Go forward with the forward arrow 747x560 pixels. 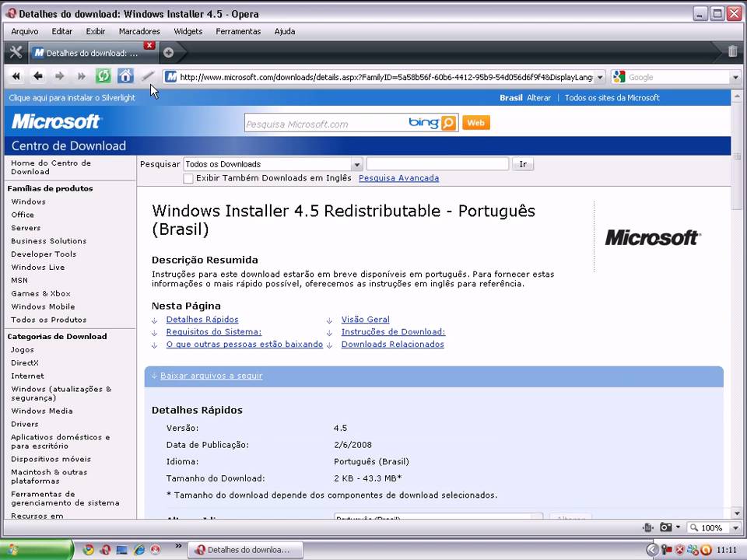coord(60,76)
